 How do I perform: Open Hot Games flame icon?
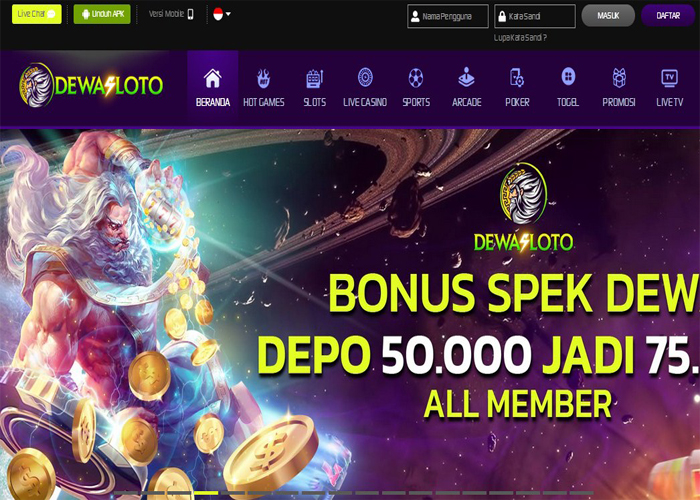(x=263, y=78)
